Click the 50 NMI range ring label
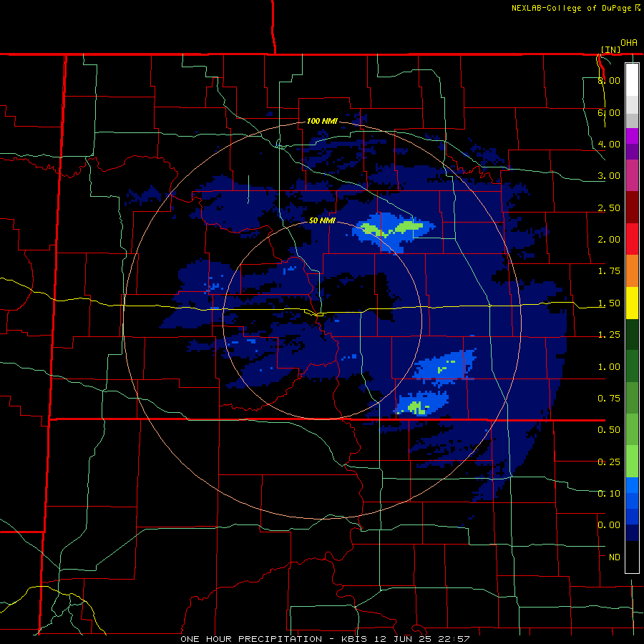644x644 pixels. (322, 220)
